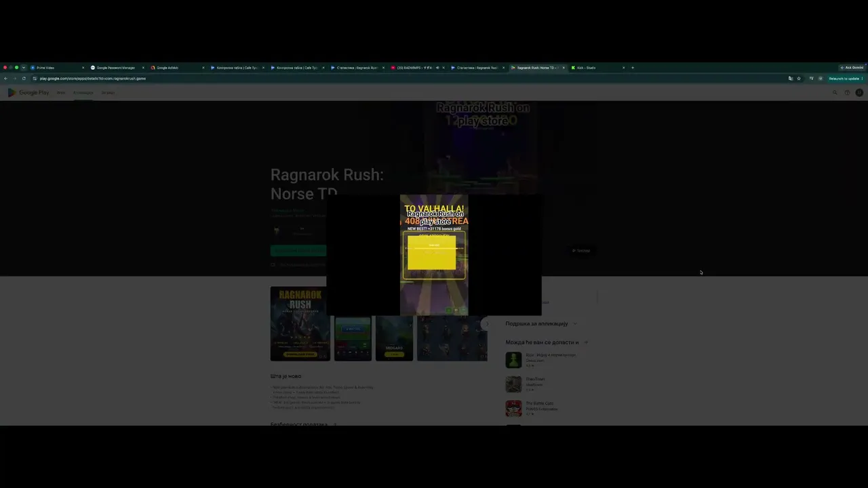Click the Ask Gemini button
This screenshot has height=488, width=868.
click(852, 68)
